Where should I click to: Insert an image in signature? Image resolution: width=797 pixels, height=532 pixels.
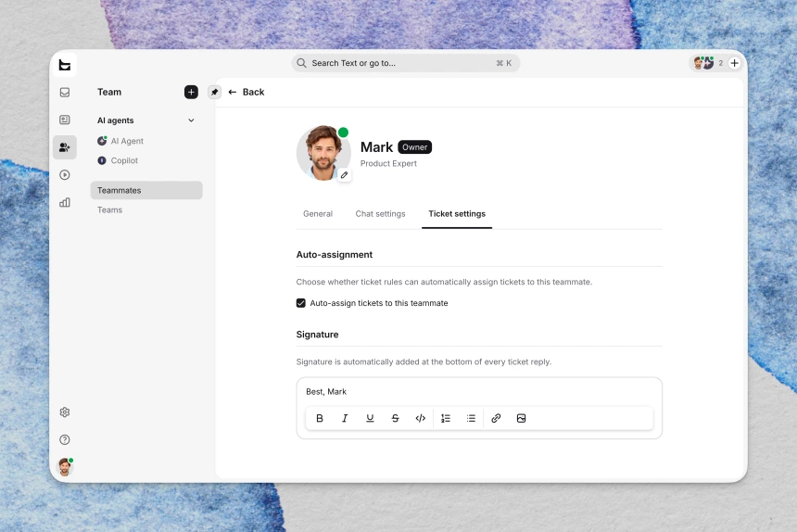521,418
